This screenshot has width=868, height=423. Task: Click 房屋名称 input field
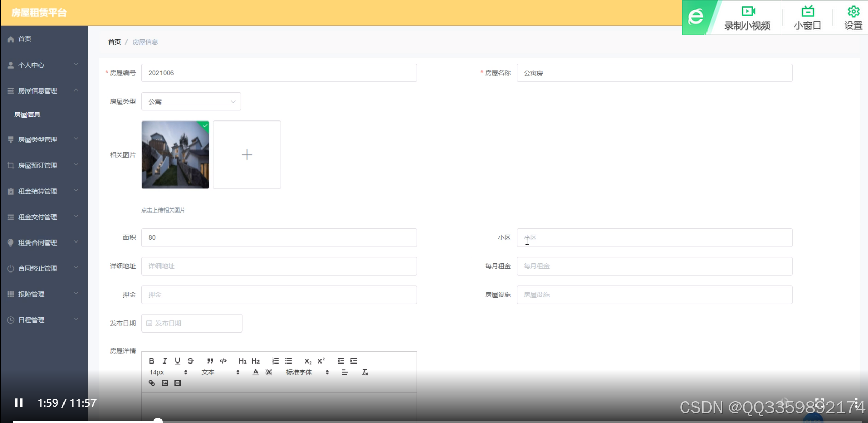(x=654, y=73)
